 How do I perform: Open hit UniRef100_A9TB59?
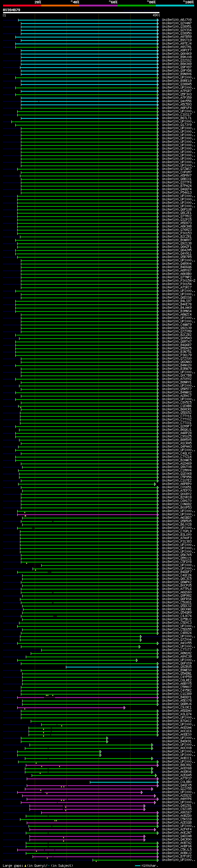point(177,37)
